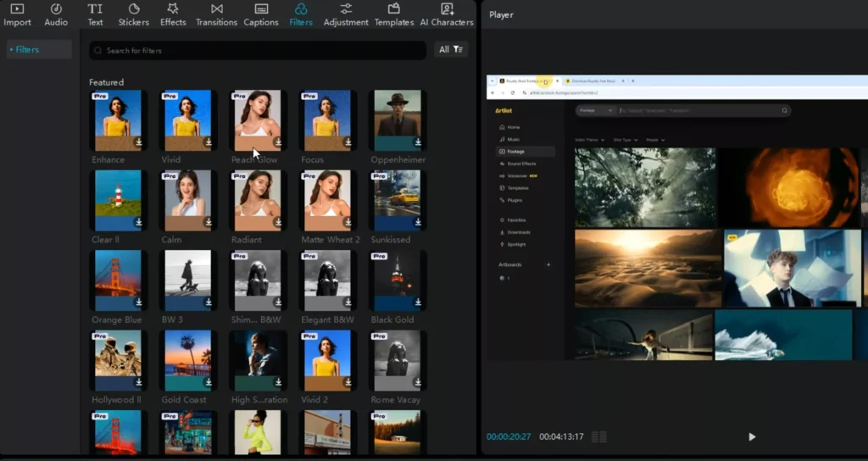Screen dimensions: 868x461
Task: Download the Oppenheimer filter
Action: pyautogui.click(x=417, y=142)
